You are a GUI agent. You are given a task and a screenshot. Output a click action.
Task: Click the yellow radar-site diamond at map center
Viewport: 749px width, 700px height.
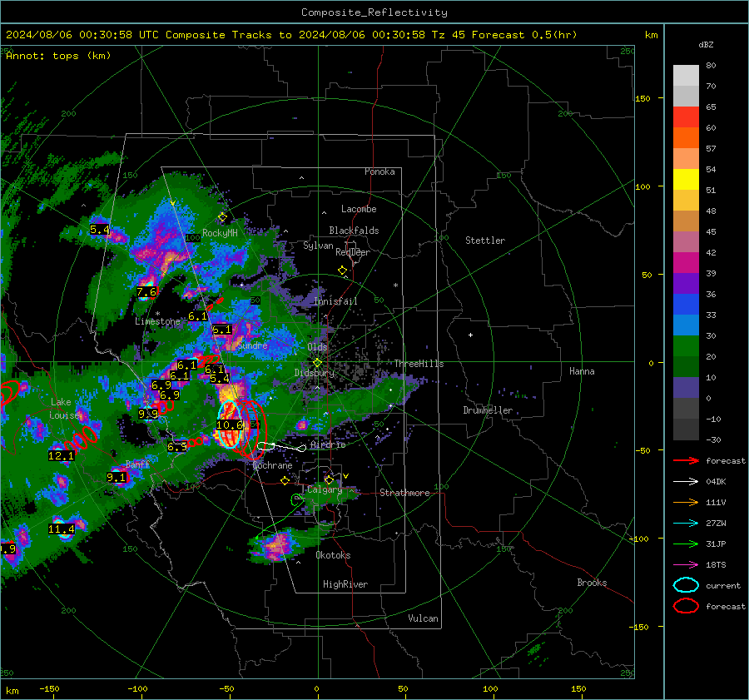pyautogui.click(x=317, y=363)
